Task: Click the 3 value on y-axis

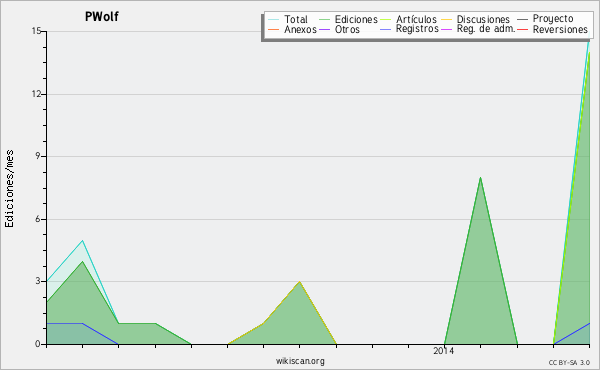Action: (x=38, y=281)
